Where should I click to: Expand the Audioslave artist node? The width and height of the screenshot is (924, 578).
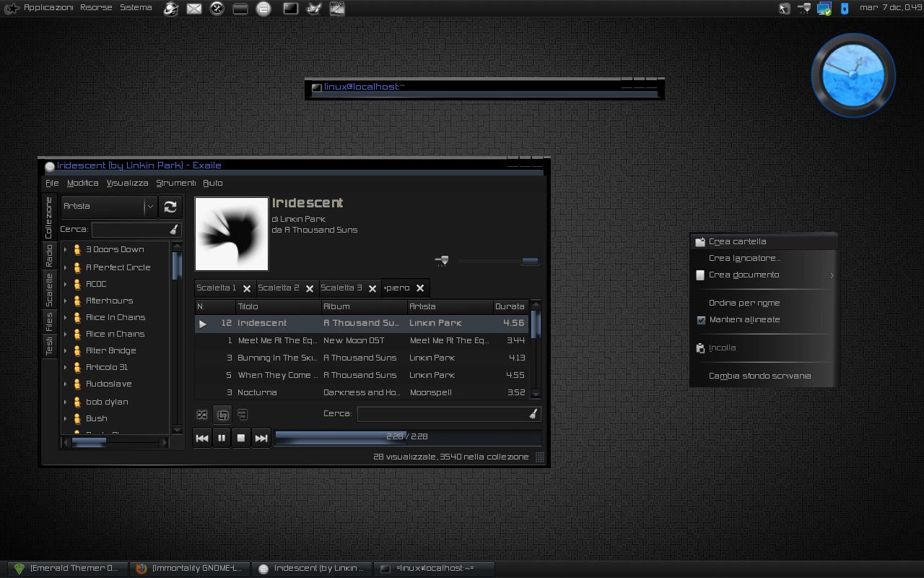pyautogui.click(x=66, y=384)
